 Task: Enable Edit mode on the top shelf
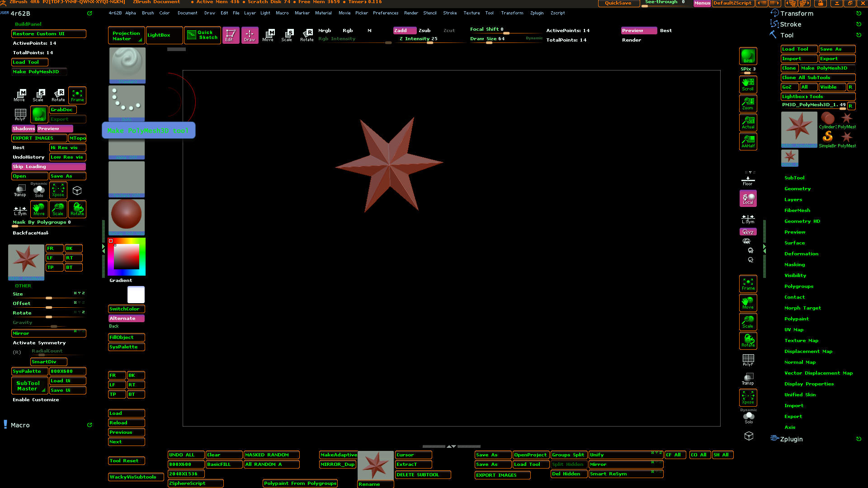pyautogui.click(x=231, y=35)
